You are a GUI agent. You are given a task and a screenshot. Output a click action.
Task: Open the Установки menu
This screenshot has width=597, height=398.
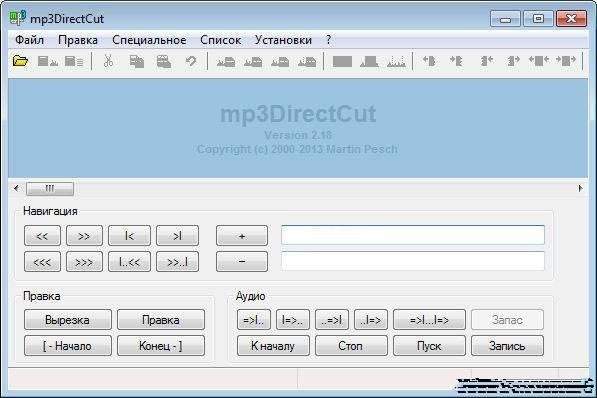283,40
